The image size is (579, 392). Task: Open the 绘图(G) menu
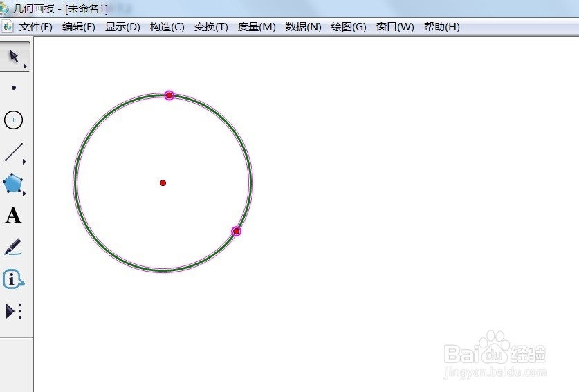(x=349, y=27)
